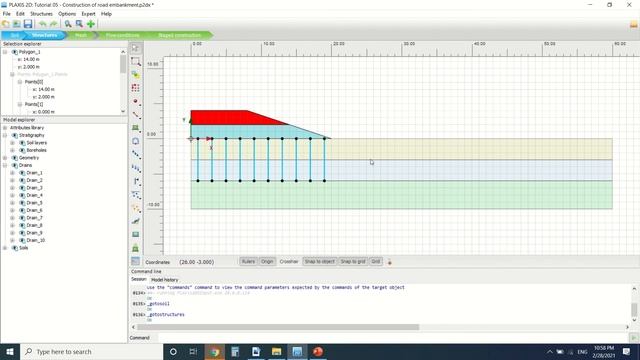Click the green weight-shaped icon in side toolbar

[x=136, y=248]
